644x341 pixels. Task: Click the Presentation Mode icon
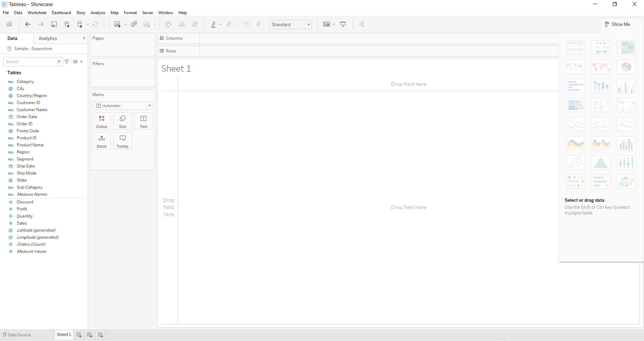[x=343, y=24]
